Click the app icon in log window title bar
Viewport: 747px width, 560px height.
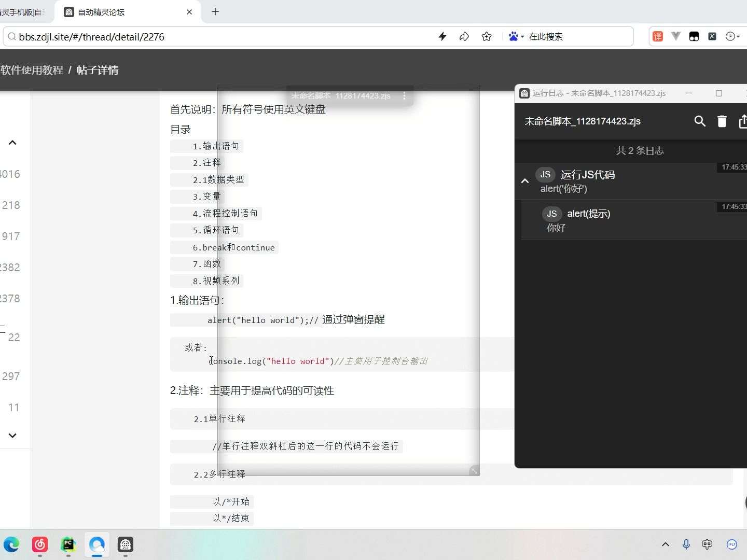coord(524,93)
